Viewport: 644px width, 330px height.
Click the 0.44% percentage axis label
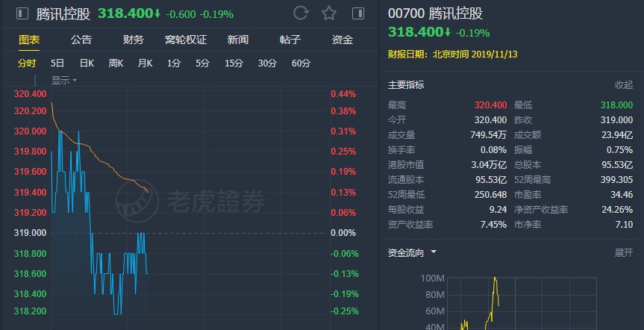[343, 94]
